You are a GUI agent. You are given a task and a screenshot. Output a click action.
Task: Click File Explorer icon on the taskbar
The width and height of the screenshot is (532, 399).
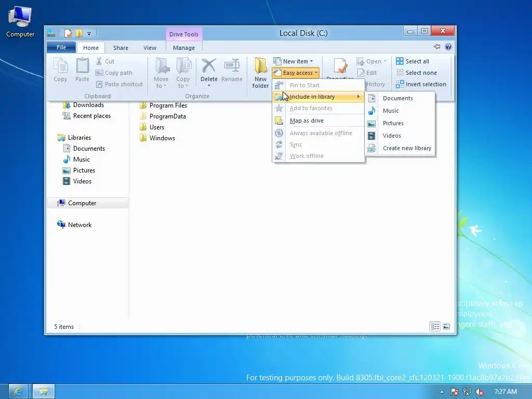click(x=44, y=392)
